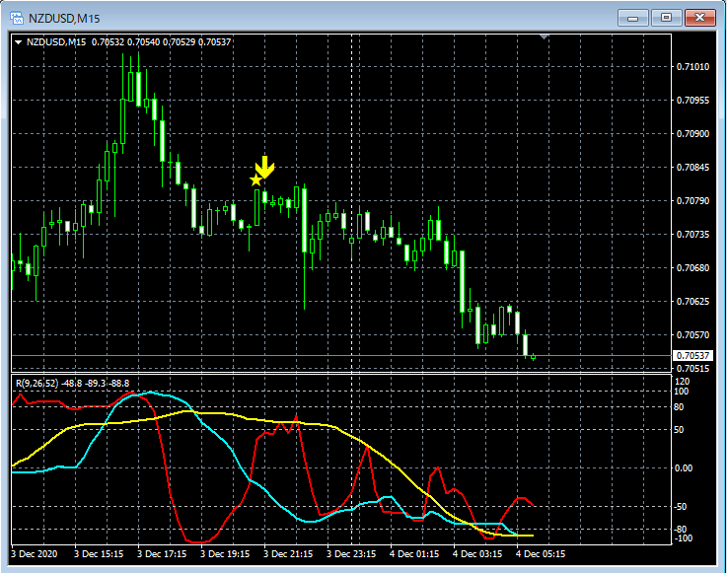
Task: Click the 0.00 level on indicator scale
Action: 685,468
